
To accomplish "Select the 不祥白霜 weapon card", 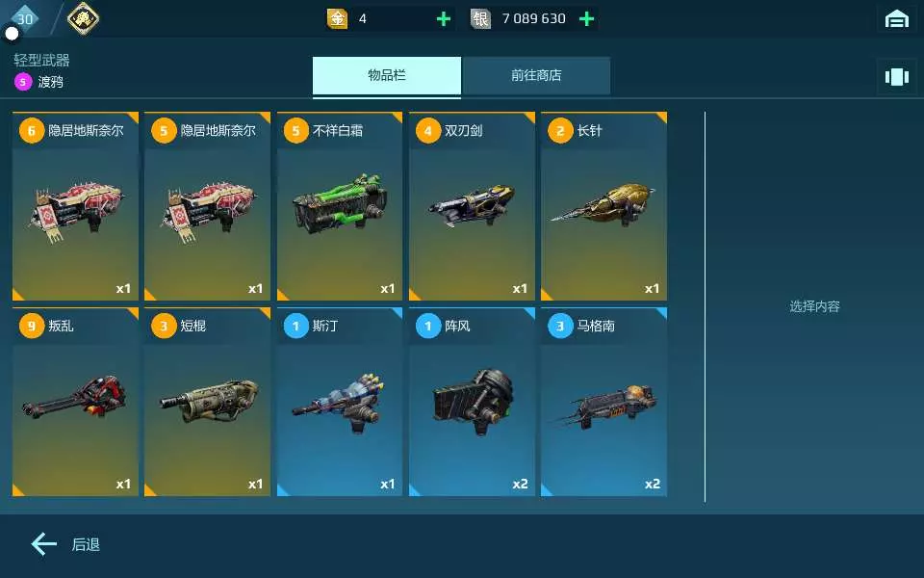I will click(x=340, y=206).
